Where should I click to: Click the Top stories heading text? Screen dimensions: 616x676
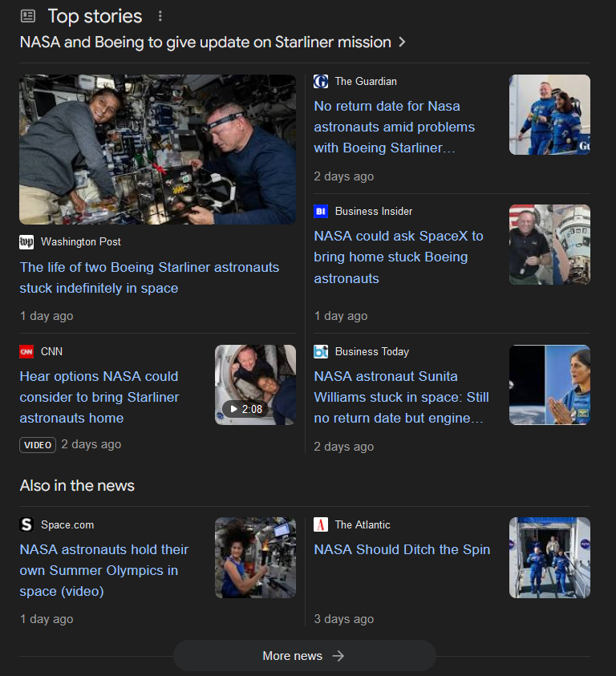(95, 16)
